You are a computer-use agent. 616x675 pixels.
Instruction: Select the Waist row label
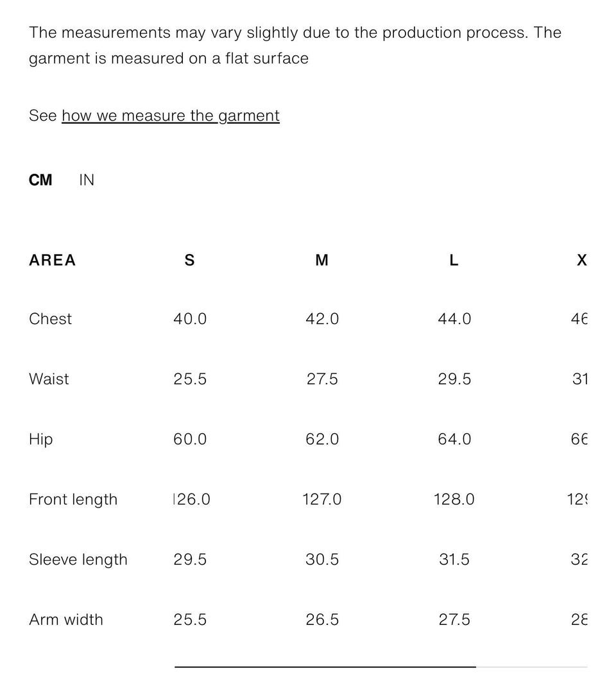point(49,379)
